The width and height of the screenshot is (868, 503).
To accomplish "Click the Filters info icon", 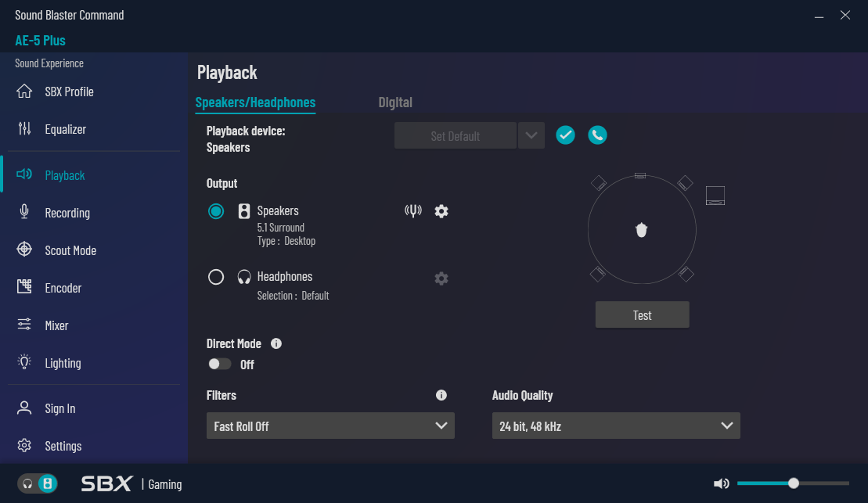I will tap(441, 395).
